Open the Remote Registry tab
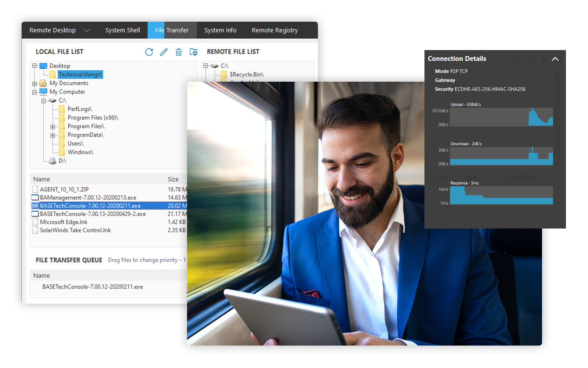Screen dimensions: 588x368 tap(274, 30)
